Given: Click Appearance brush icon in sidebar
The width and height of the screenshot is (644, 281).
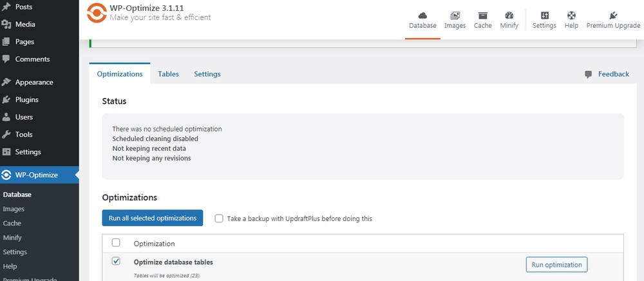Looking at the screenshot, I should [6, 82].
